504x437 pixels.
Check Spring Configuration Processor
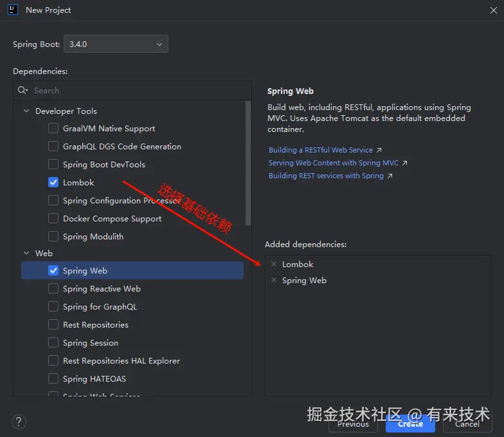coord(53,200)
